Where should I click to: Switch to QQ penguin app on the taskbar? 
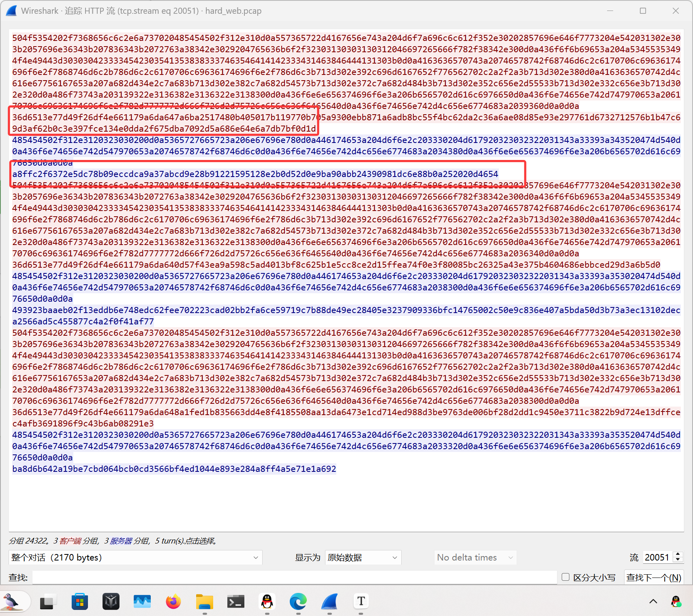pyautogui.click(x=267, y=602)
